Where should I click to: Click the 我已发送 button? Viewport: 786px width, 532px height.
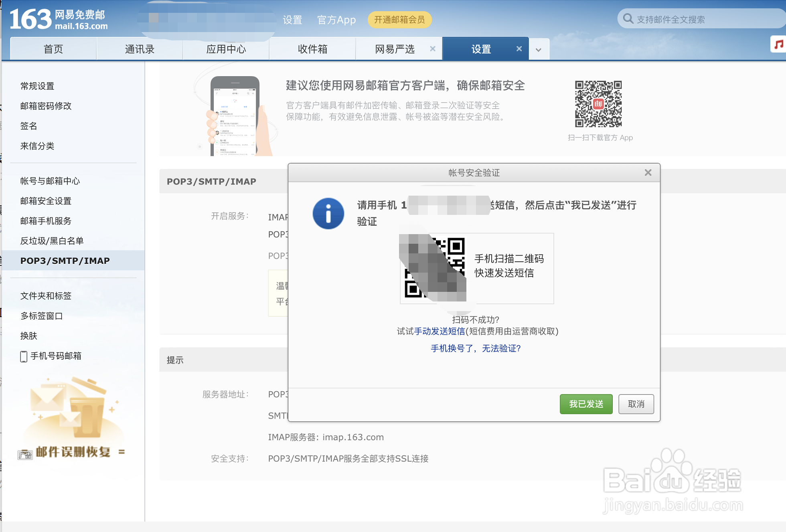[586, 404]
